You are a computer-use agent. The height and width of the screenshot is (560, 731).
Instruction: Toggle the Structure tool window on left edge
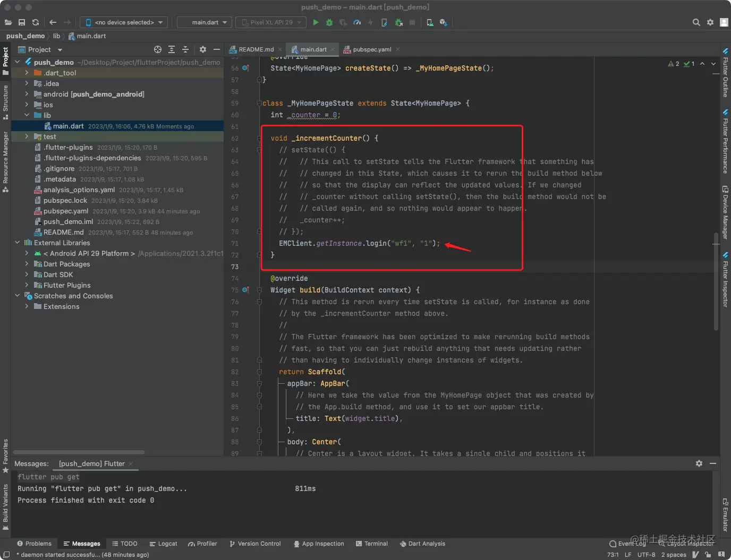tap(5, 101)
